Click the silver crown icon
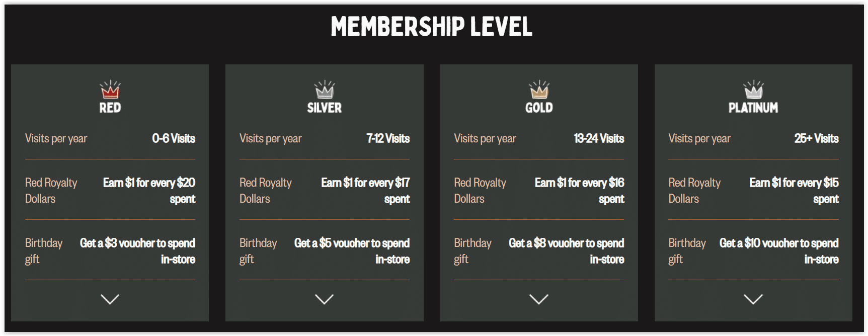This screenshot has height=336, width=868. pos(325,90)
